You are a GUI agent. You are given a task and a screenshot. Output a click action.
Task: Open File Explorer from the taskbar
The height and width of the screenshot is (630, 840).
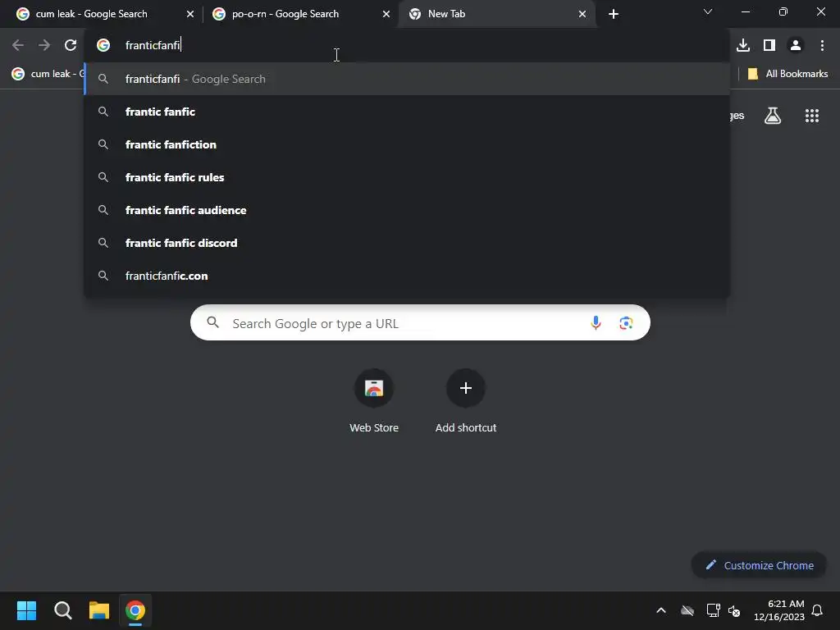click(x=99, y=610)
